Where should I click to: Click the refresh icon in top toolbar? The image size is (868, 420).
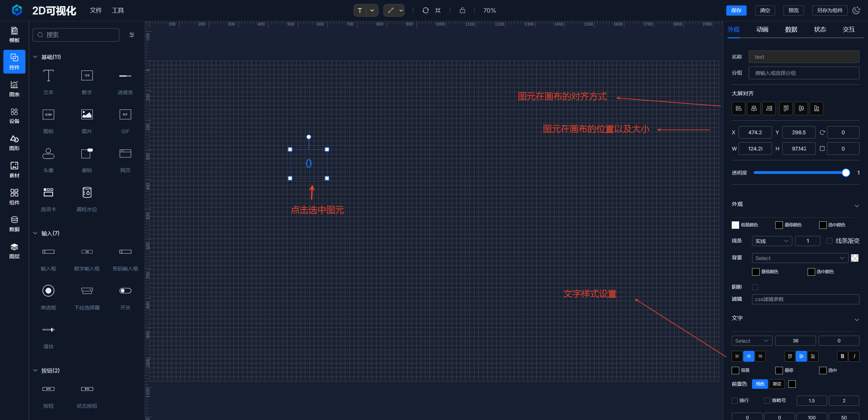pyautogui.click(x=426, y=11)
